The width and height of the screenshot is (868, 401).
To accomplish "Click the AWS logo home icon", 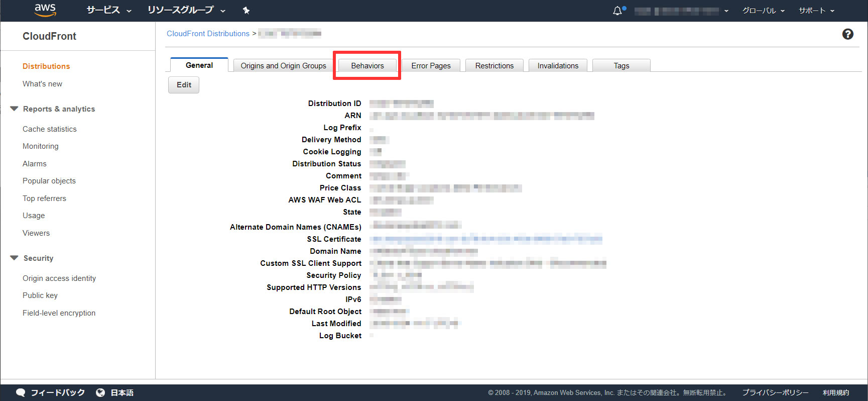I will tap(45, 10).
